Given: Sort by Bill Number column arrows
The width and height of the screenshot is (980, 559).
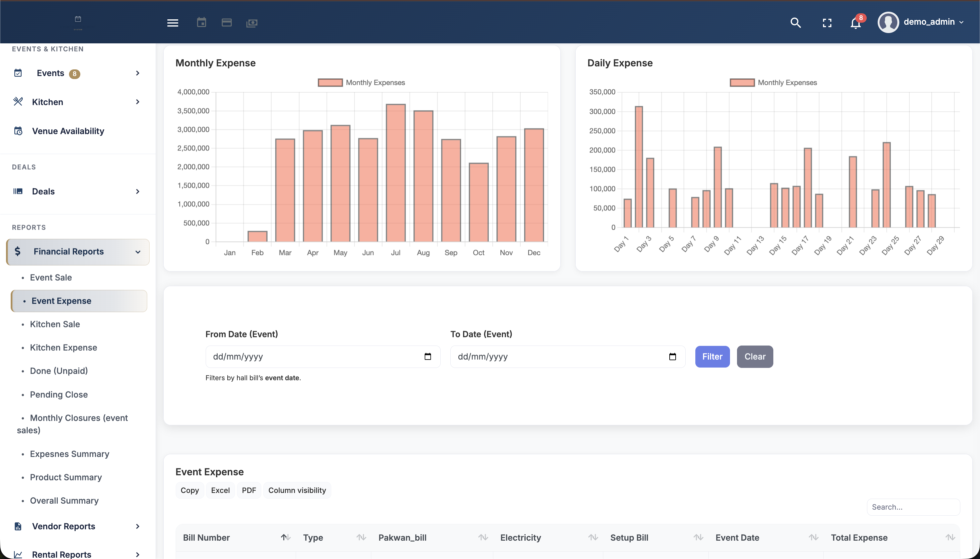Looking at the screenshot, I should (285, 537).
